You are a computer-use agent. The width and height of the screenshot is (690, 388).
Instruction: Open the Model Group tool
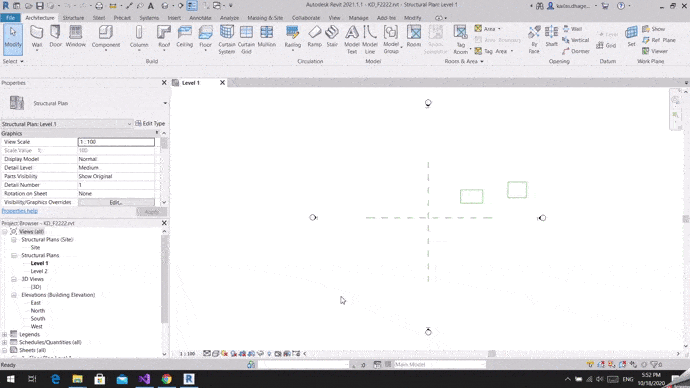(x=391, y=40)
